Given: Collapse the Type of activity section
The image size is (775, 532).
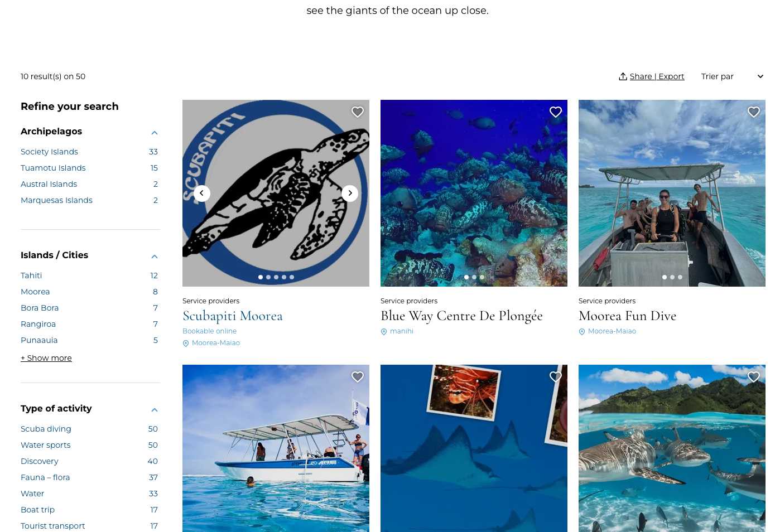Looking at the screenshot, I should click(x=155, y=409).
